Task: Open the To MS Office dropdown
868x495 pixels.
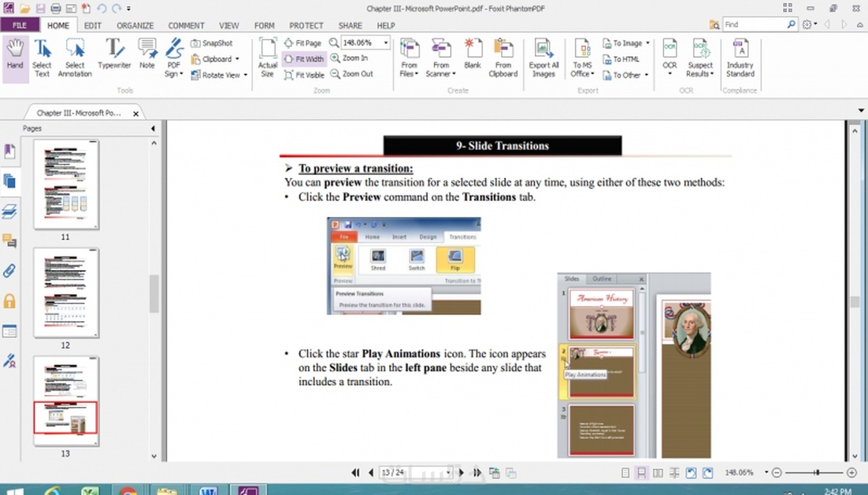Action: click(x=583, y=58)
